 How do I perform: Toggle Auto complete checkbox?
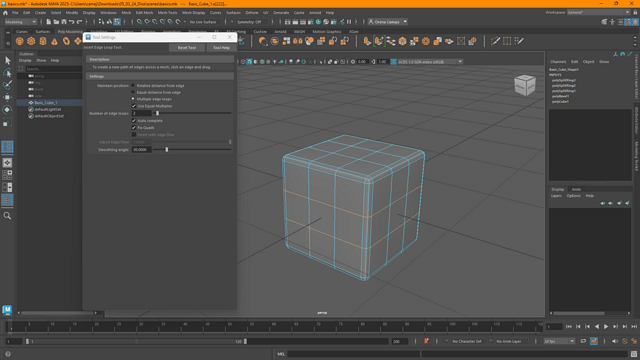pos(133,121)
